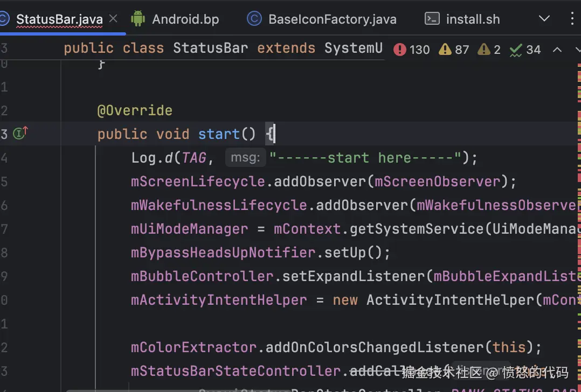581x392 pixels.
Task: Click mStatusBarStateController in the code
Action: 236,372
